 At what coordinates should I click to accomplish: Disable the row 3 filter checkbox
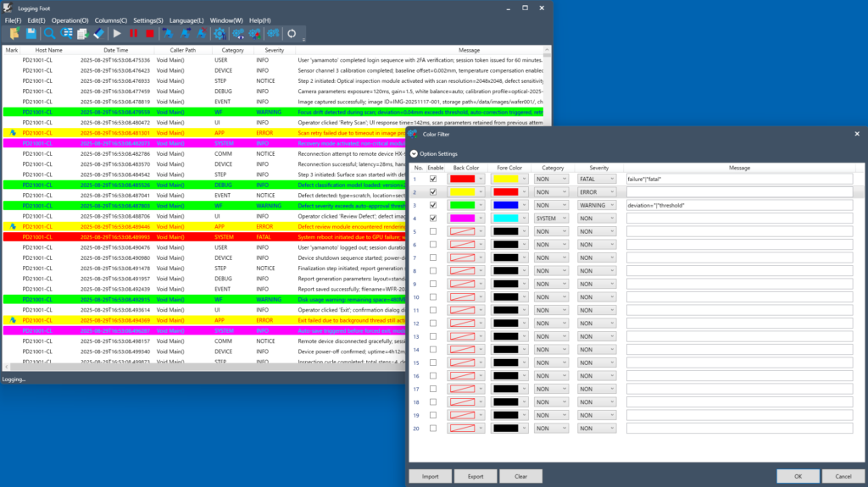(434, 205)
